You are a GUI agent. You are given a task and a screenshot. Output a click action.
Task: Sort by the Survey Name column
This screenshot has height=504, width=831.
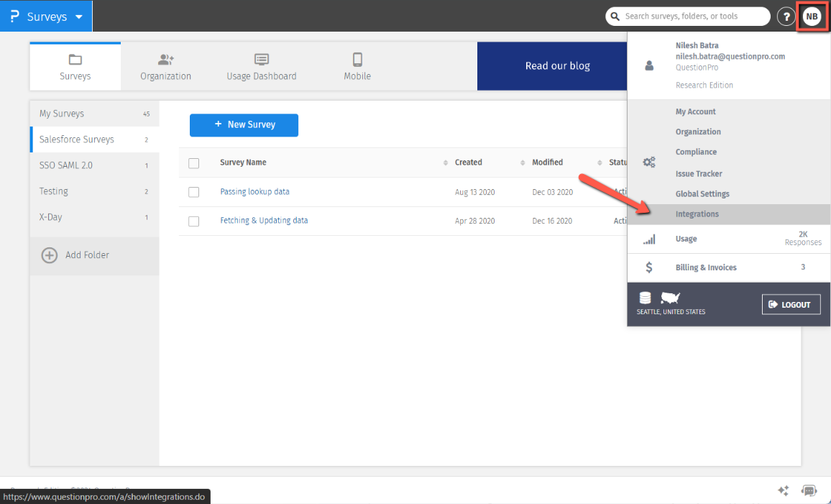click(x=243, y=162)
